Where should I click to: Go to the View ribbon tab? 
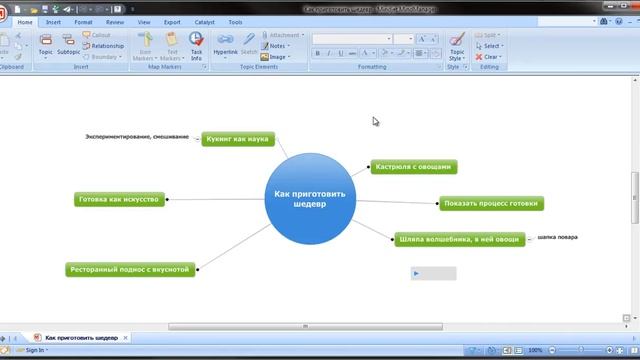144,22
